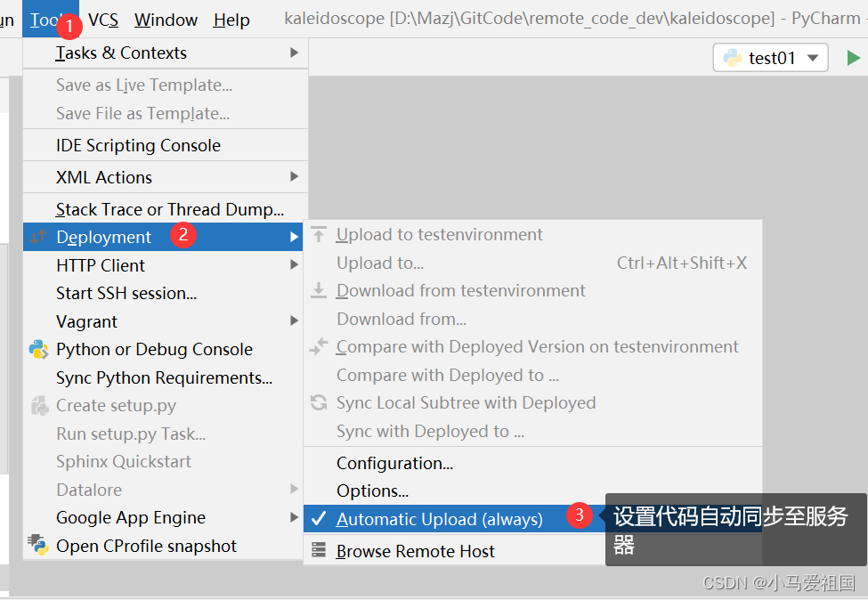Select the Upload to... entry

point(532,263)
